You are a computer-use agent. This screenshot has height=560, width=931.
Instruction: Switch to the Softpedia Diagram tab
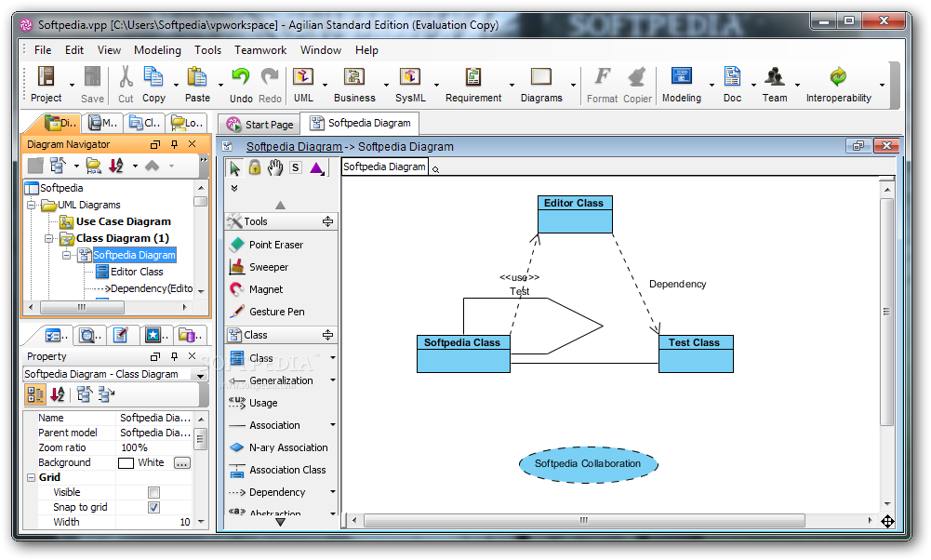pos(361,123)
